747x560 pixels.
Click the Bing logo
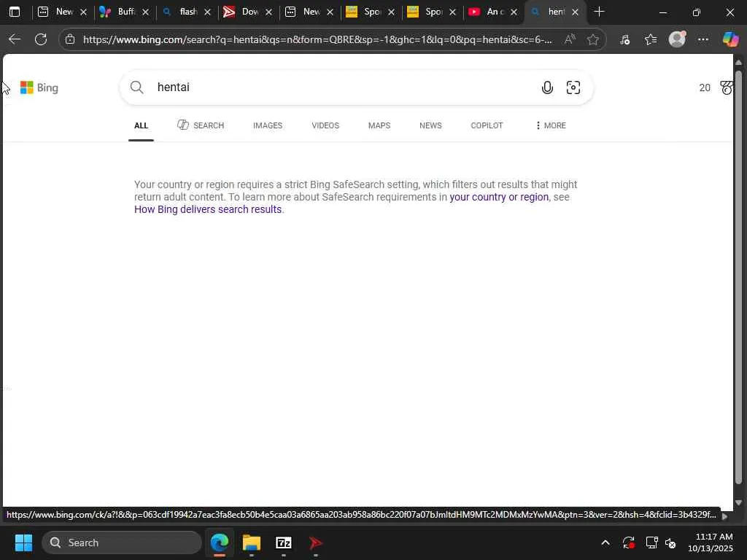[39, 87]
